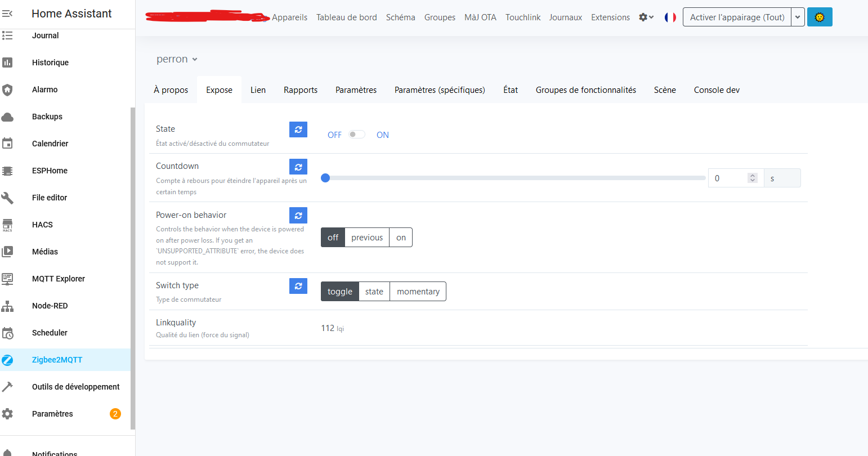Open Zigbee2MQTT from the sidebar
The image size is (868, 456).
click(x=57, y=360)
